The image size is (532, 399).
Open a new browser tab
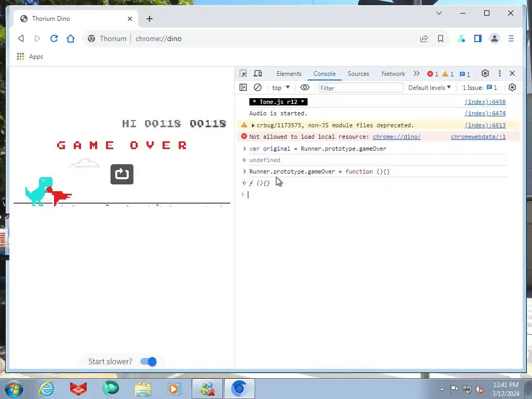[x=150, y=19]
